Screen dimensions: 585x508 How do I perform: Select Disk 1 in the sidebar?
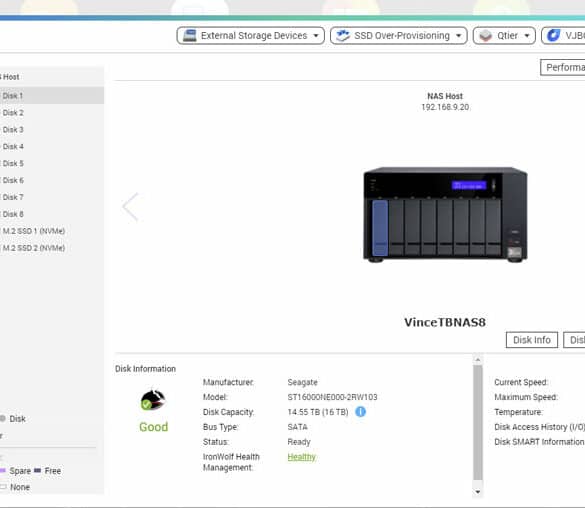(52, 95)
